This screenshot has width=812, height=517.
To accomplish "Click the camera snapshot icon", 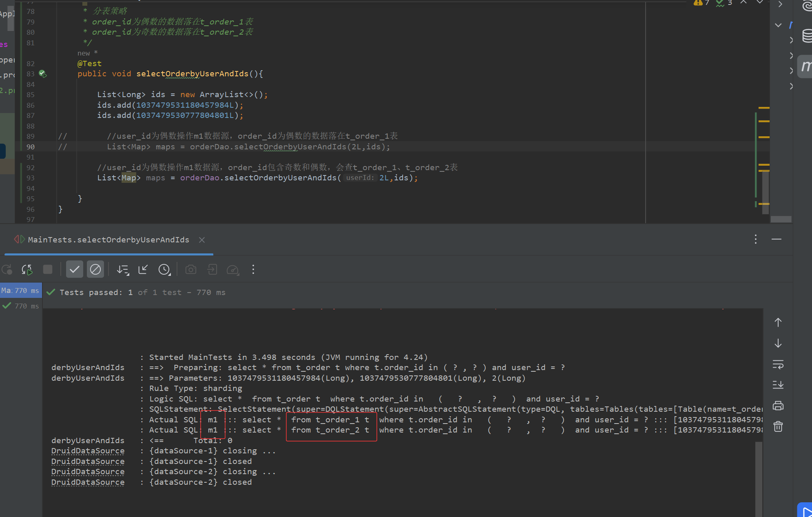I will (x=191, y=269).
